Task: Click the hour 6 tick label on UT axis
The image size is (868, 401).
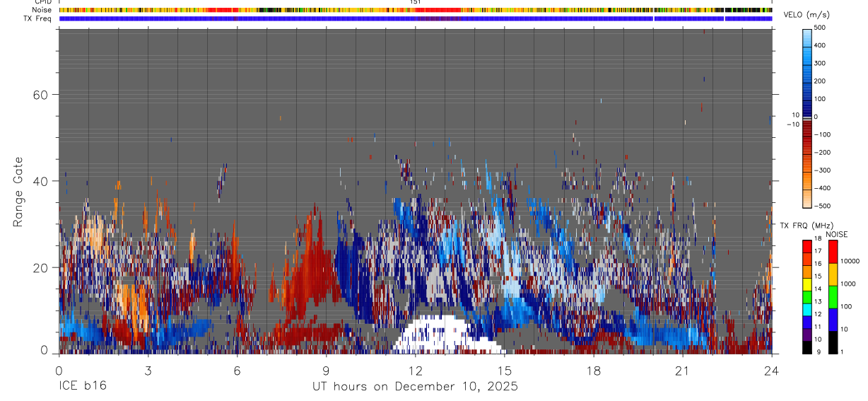Action: tap(237, 370)
